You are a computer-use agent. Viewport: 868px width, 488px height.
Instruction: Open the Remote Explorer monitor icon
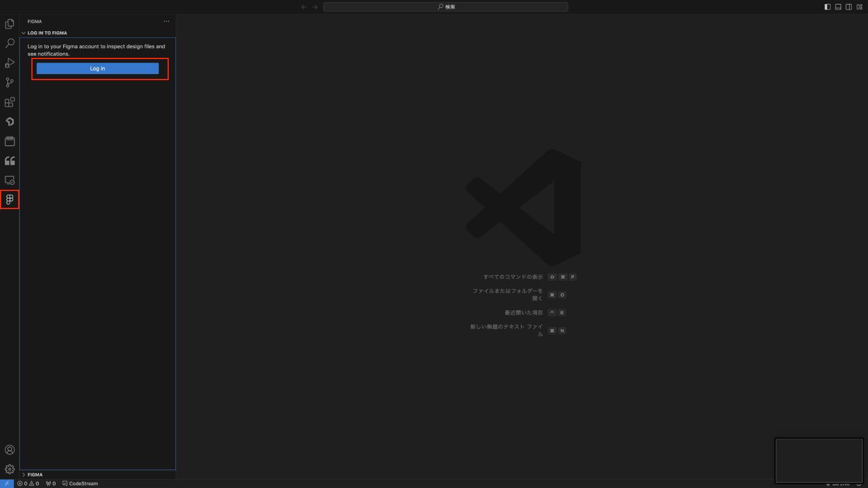point(10,180)
